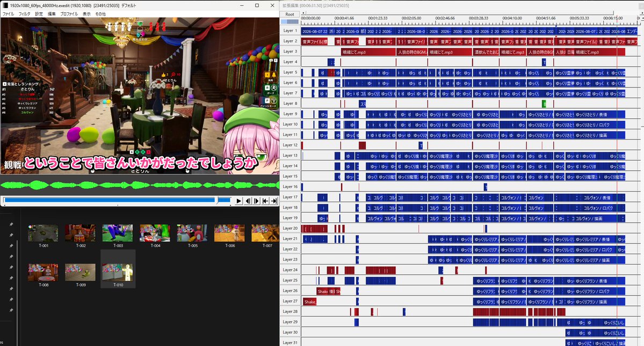Image resolution: width=644 pixels, height=346 pixels.
Task: Open the ファイル menu
Action: [8, 14]
